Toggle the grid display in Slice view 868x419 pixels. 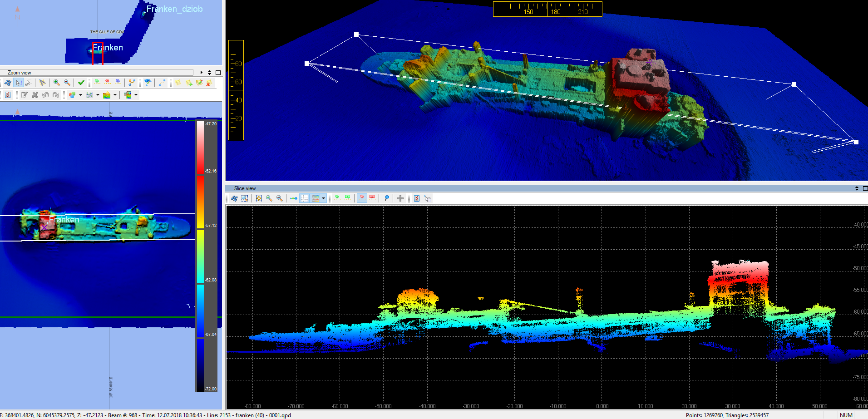pos(305,198)
